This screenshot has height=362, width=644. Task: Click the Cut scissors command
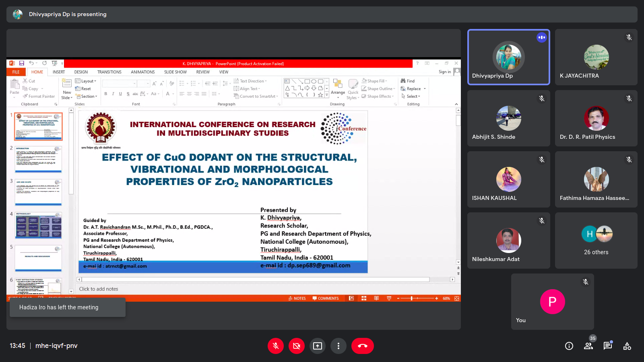coord(29,81)
